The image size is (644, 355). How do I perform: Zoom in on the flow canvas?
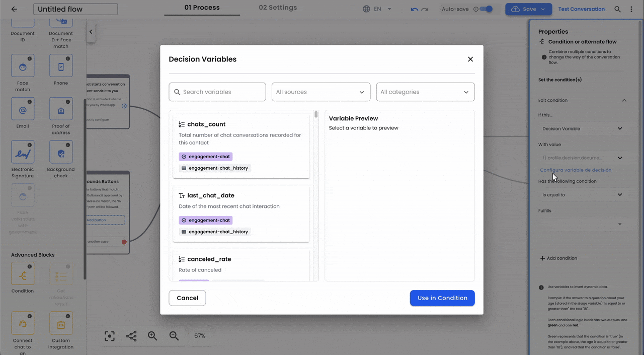pyautogui.click(x=152, y=335)
